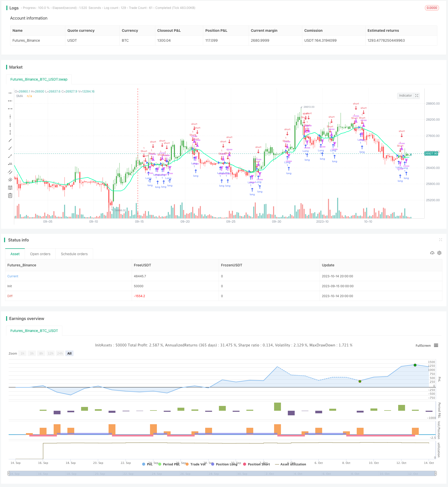
Task: Click the FullScreen button
Action: [x=423, y=345]
